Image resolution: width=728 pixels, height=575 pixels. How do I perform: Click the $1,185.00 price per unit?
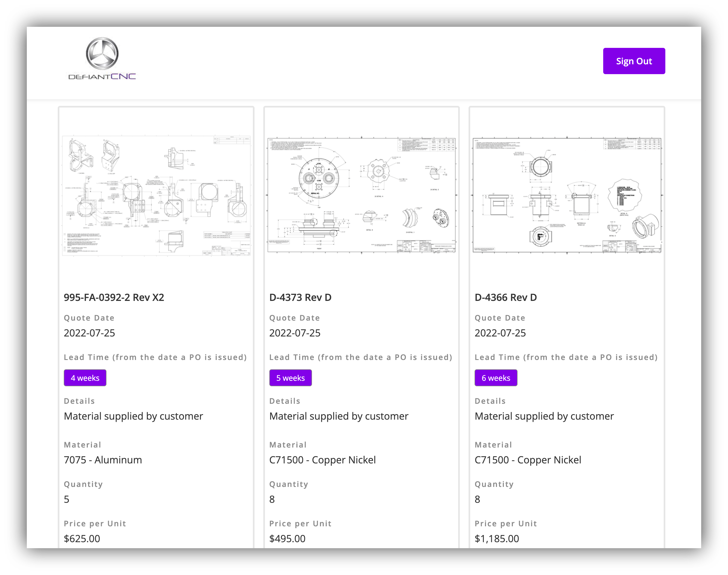(x=497, y=539)
